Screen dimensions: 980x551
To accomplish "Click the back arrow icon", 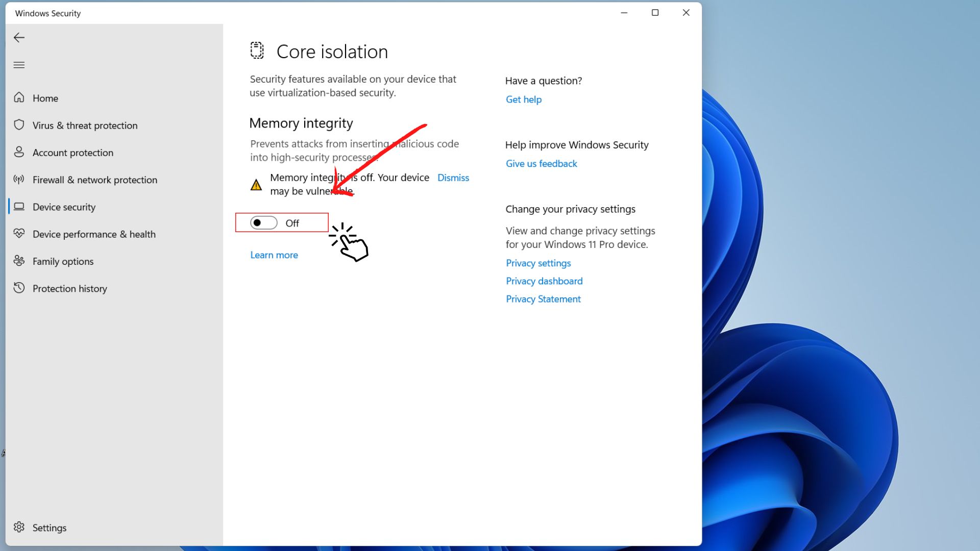I will tap(19, 38).
